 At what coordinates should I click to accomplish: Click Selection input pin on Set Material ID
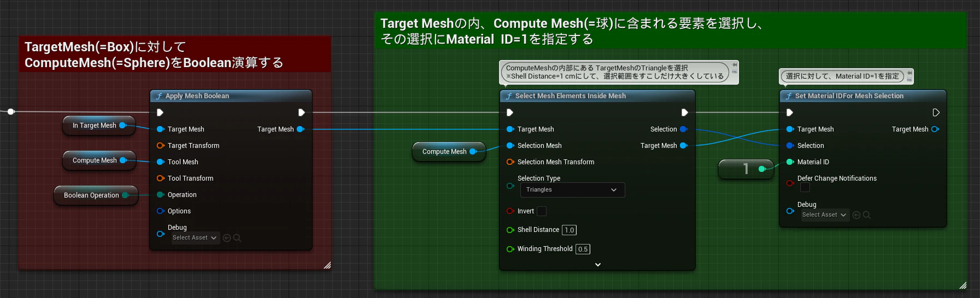[790, 146]
